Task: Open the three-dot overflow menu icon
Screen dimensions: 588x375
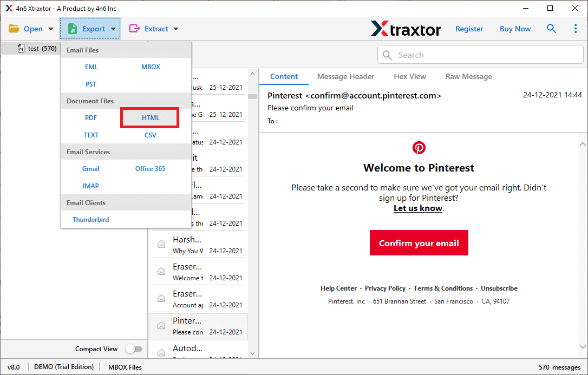Action: coord(576,28)
